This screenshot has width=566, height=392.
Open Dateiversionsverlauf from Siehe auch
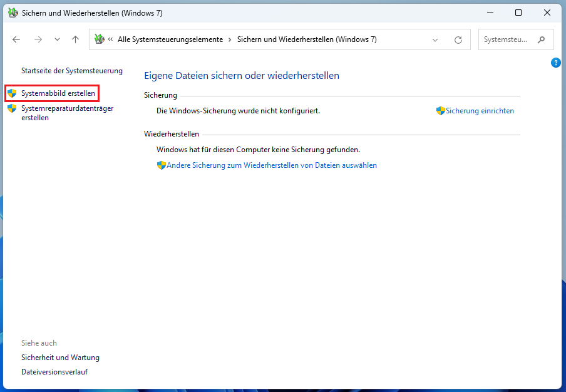pos(54,371)
